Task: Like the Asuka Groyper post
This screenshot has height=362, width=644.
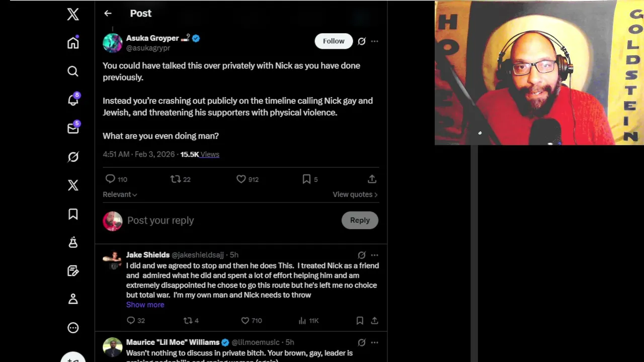Action: coord(242,179)
